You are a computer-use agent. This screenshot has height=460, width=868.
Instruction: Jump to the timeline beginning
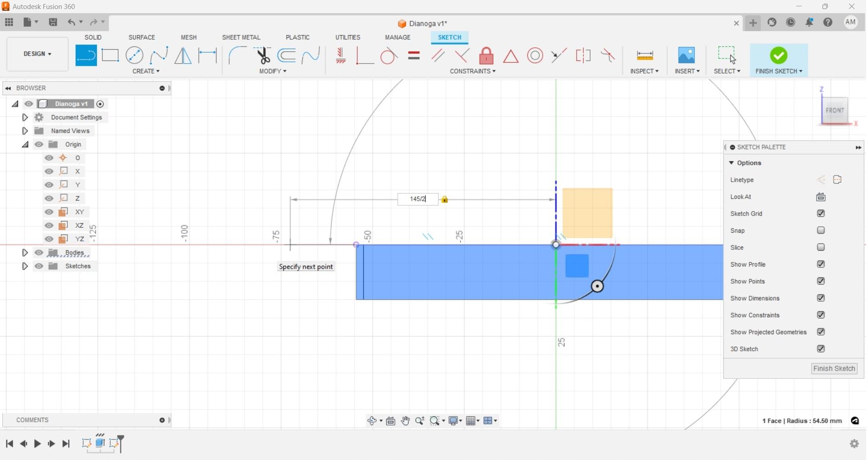coord(9,444)
